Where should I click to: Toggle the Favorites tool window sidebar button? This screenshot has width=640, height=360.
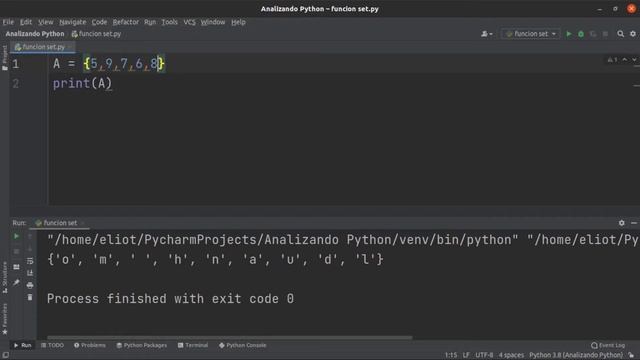click(4, 319)
